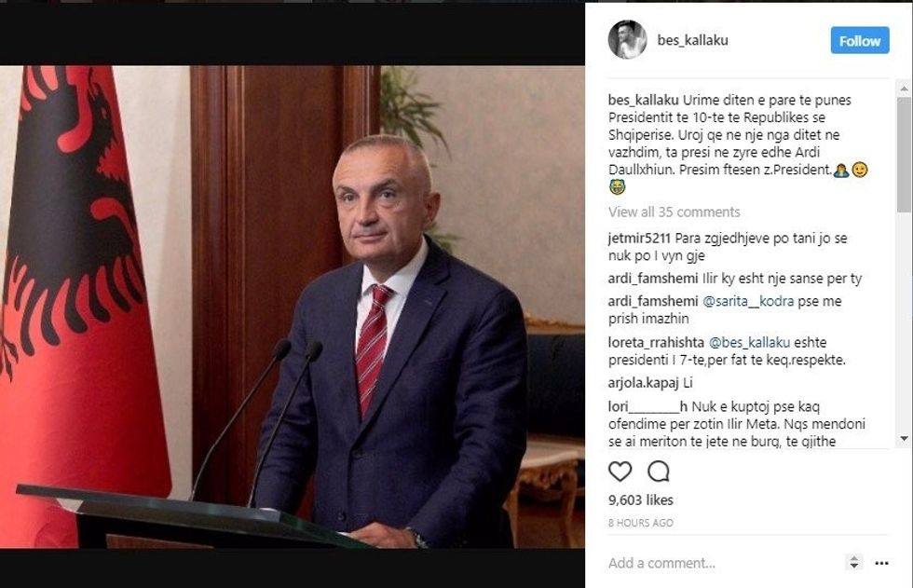This screenshot has height=588, width=913.
Task: Click the posted photo at the podium
Action: click(x=293, y=307)
